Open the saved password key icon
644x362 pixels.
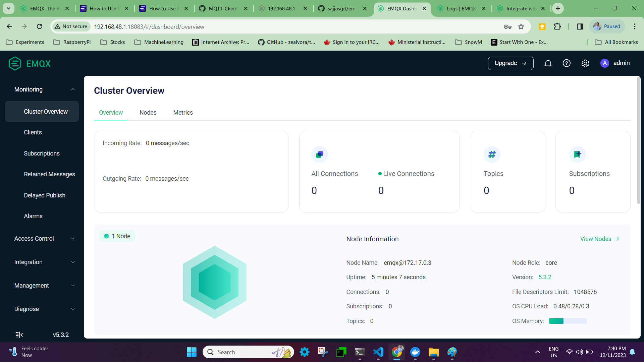coord(507,26)
